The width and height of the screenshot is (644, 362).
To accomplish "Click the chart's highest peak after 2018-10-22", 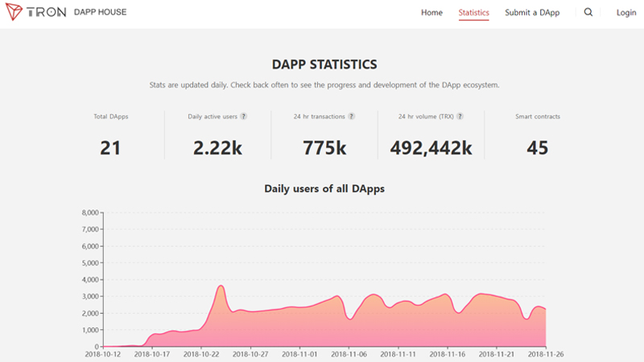I will pos(221,286).
